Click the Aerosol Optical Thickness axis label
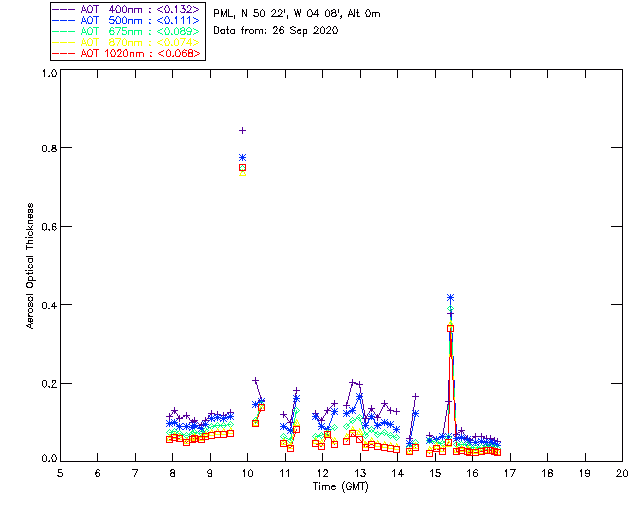This screenshot has height=512, width=640. click(30, 266)
